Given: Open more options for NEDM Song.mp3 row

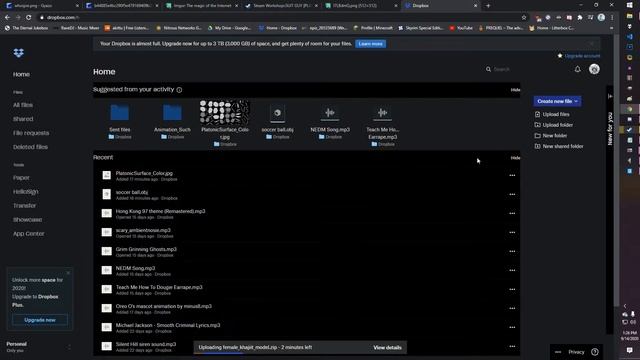Looking at the screenshot, I should 512,271.
